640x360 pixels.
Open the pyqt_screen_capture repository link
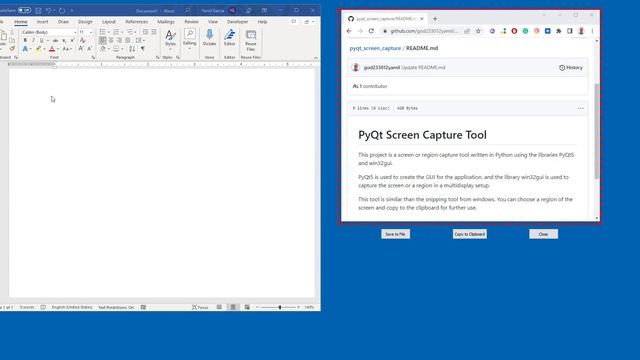pos(375,48)
